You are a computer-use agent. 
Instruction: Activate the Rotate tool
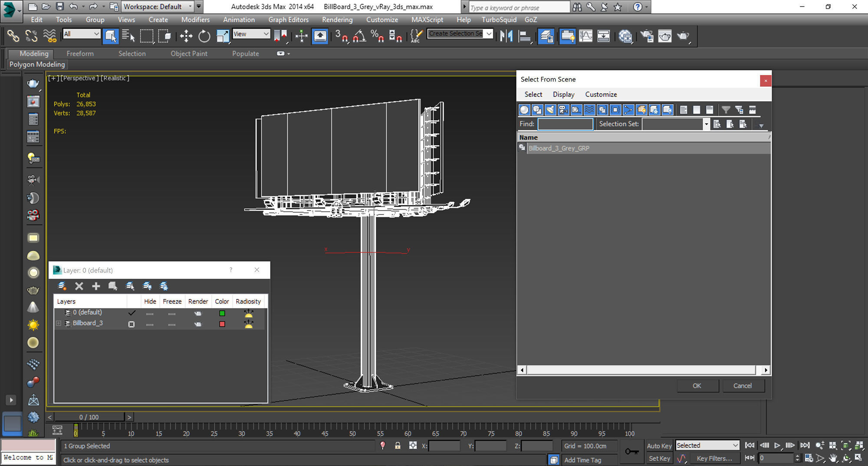click(204, 36)
